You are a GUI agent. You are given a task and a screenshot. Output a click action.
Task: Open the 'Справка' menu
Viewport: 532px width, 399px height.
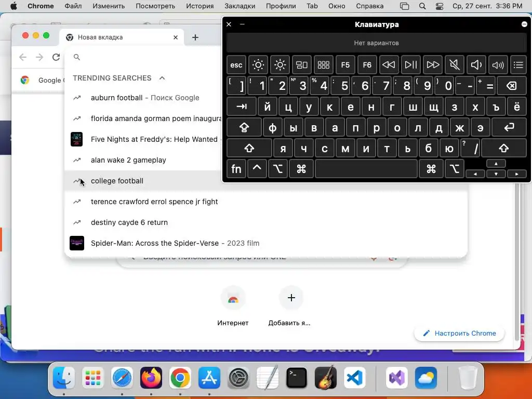(369, 6)
